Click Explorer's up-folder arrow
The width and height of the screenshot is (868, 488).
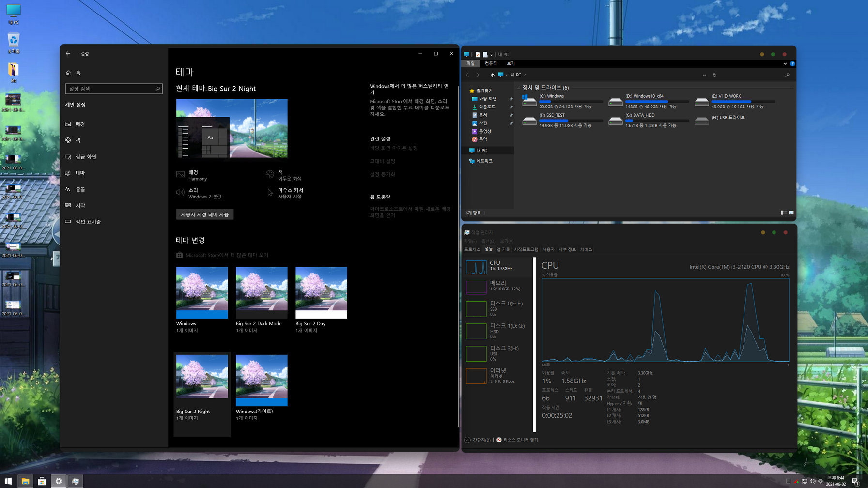pyautogui.click(x=492, y=75)
